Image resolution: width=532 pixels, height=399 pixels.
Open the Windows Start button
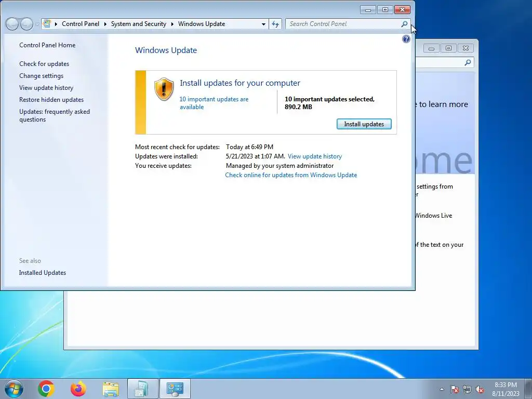pos(14,389)
